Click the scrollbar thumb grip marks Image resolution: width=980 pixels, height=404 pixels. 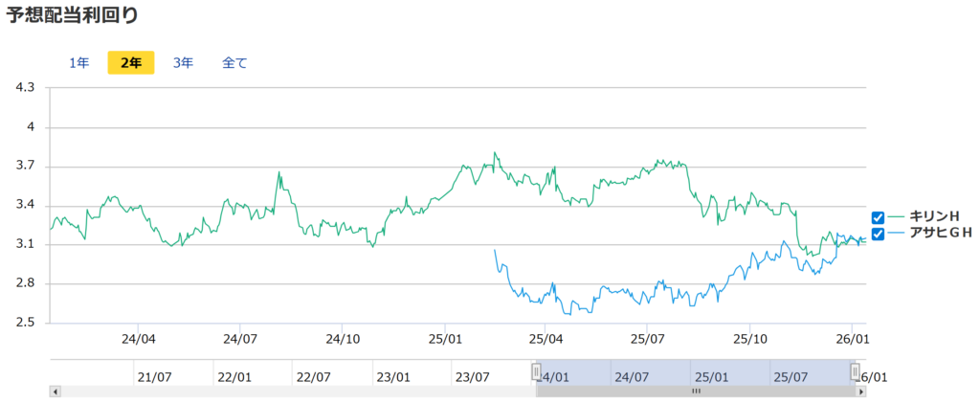696,392
